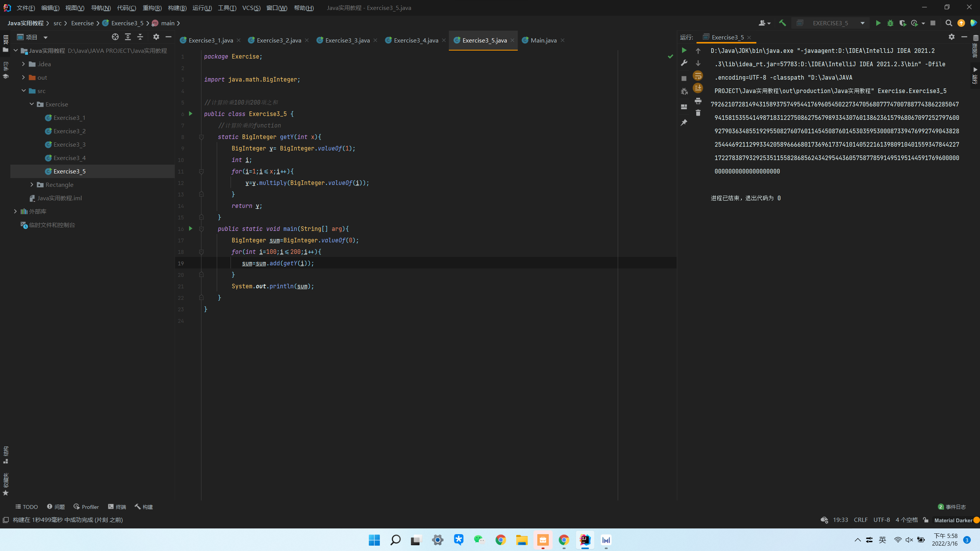Switch to Exercise3_4.java tab
Viewport: 980px width, 551px height.
pos(416,40)
